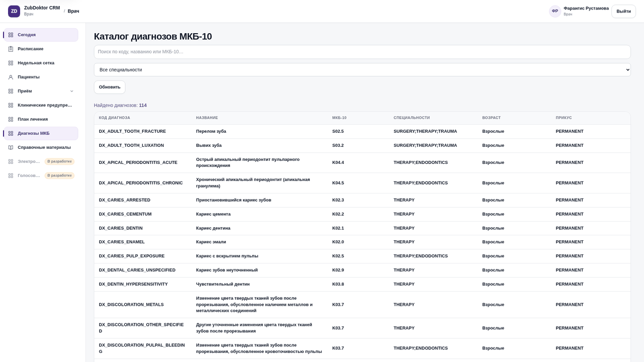Click the Название column header
This screenshot has width=644, height=362.
pos(207,118)
